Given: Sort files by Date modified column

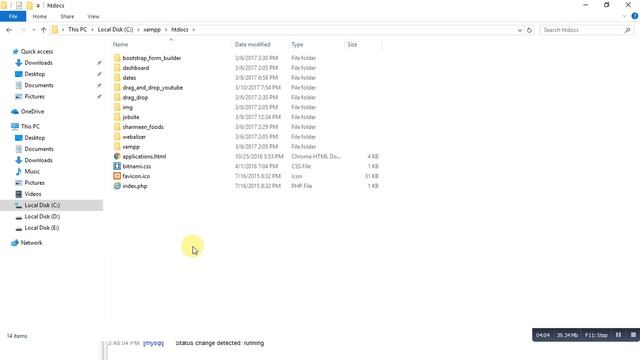Looking at the screenshot, I should pyautogui.click(x=253, y=44).
